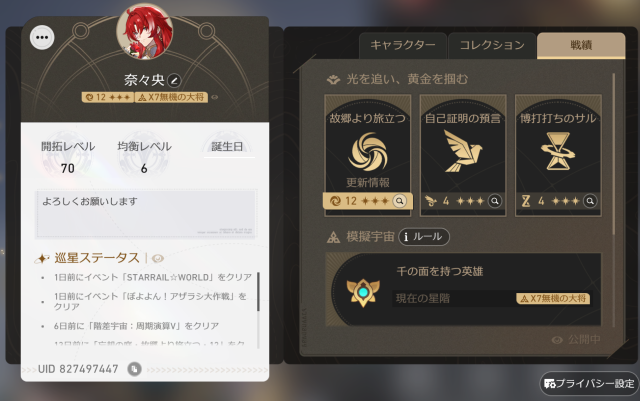The image size is (640, 401).
Task: Switch to the コレクション tab
Action: tap(492, 45)
